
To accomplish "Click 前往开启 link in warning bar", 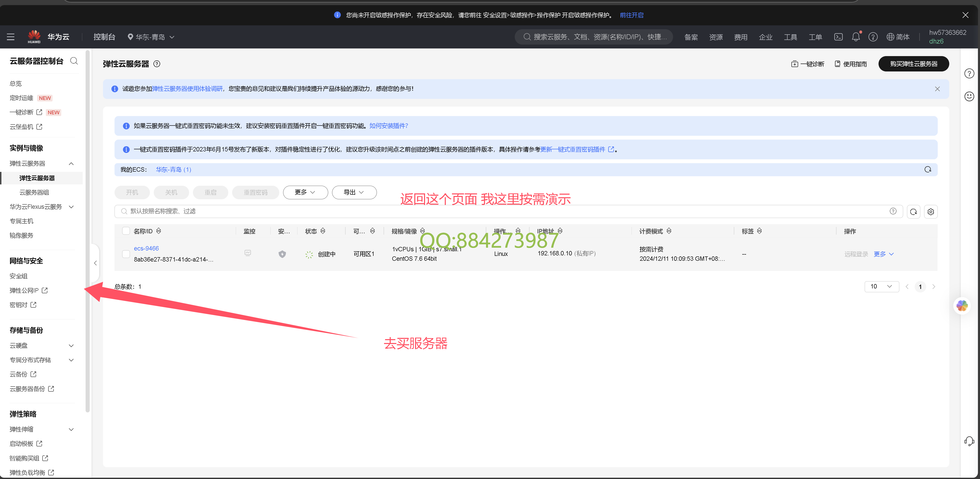I will pyautogui.click(x=632, y=15).
